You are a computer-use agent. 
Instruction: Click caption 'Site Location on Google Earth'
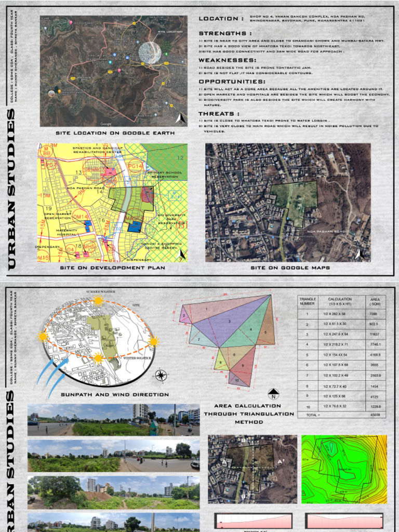115,133
